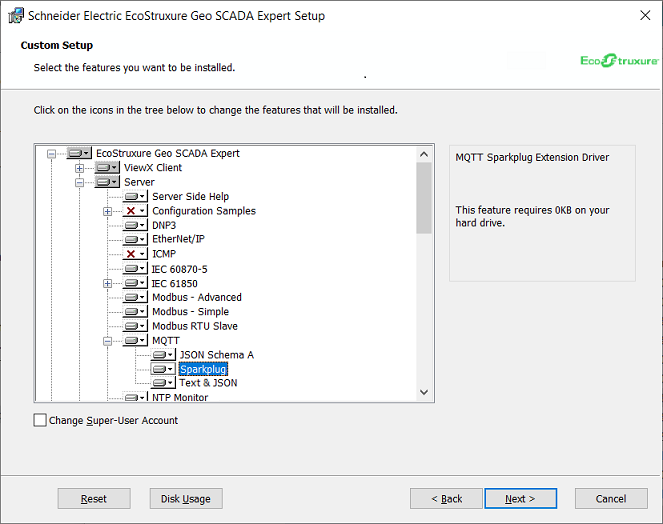Image resolution: width=663 pixels, height=524 pixels.
Task: Select the JSON Schema A feature
Action: pos(216,355)
